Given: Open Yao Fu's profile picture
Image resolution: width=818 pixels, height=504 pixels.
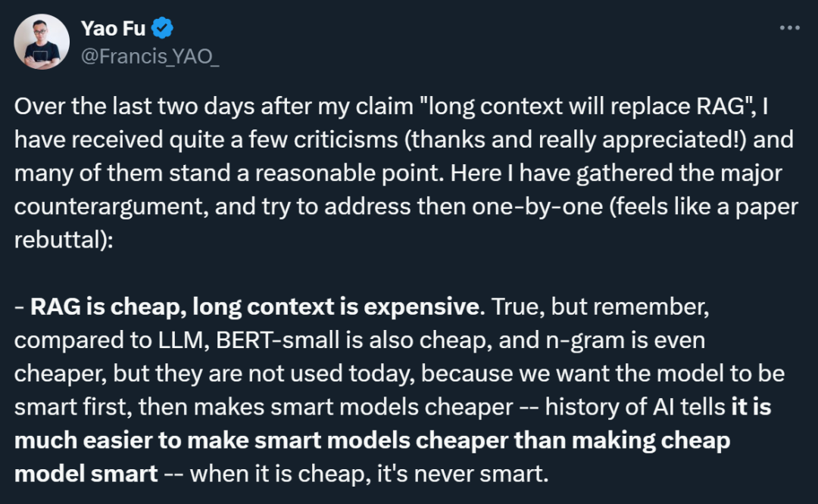Looking at the screenshot, I should click(42, 42).
